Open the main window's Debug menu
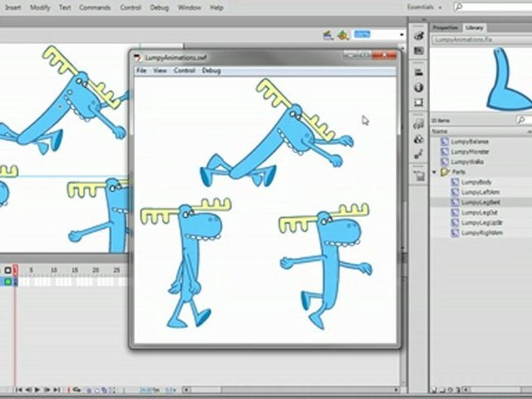Image resolution: width=532 pixels, height=399 pixels. [x=159, y=7]
